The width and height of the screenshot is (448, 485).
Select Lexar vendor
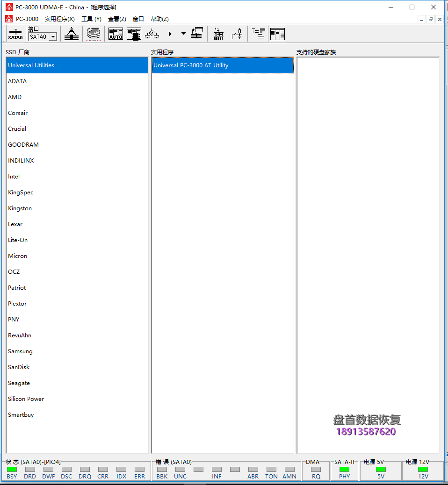(77, 224)
